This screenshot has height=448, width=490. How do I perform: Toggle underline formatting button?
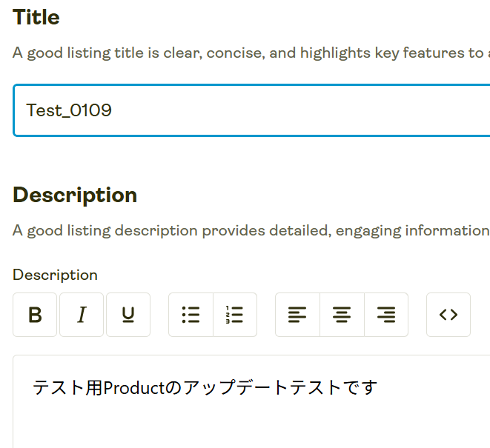click(x=128, y=315)
